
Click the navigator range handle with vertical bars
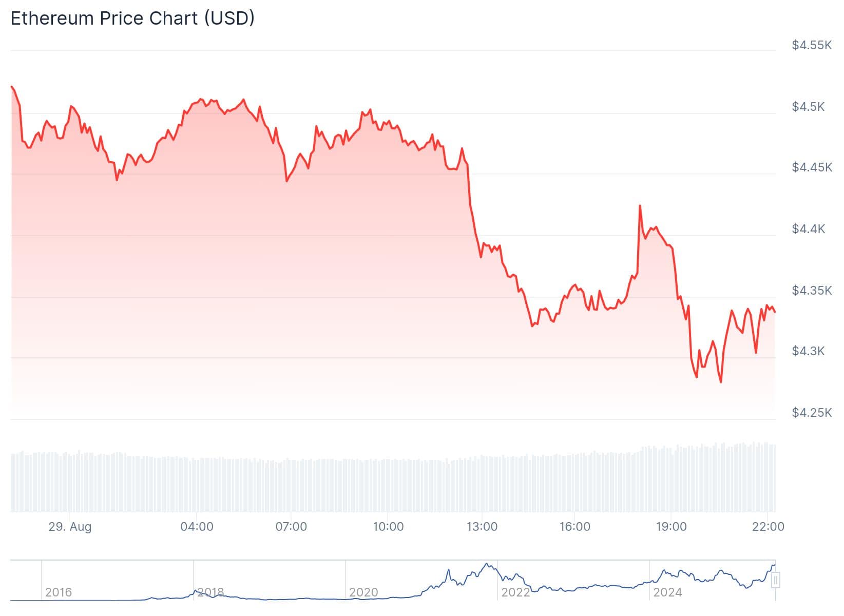pyautogui.click(x=776, y=580)
